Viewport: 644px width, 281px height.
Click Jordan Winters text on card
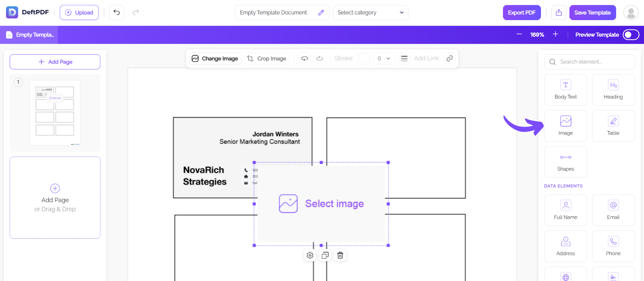[x=275, y=134]
